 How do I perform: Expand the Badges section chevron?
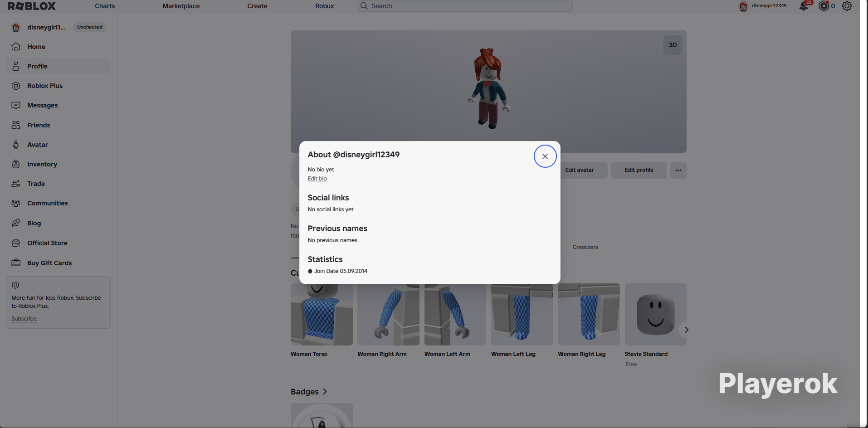(325, 392)
